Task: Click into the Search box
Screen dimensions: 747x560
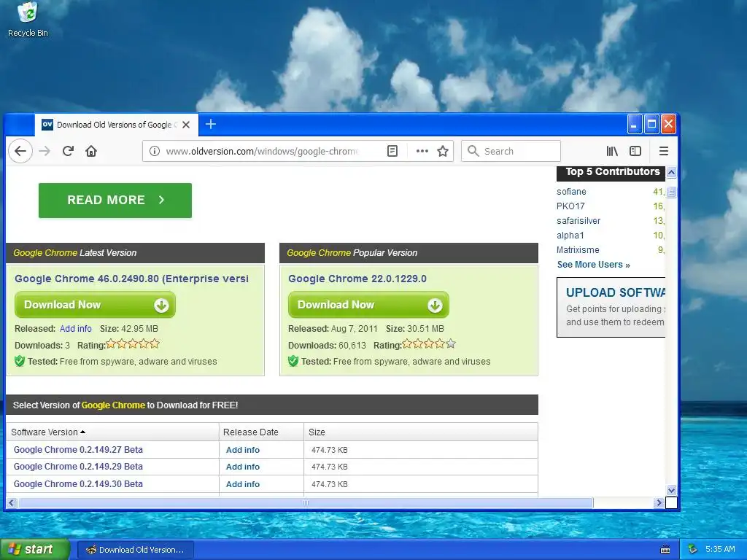Action: pyautogui.click(x=511, y=151)
